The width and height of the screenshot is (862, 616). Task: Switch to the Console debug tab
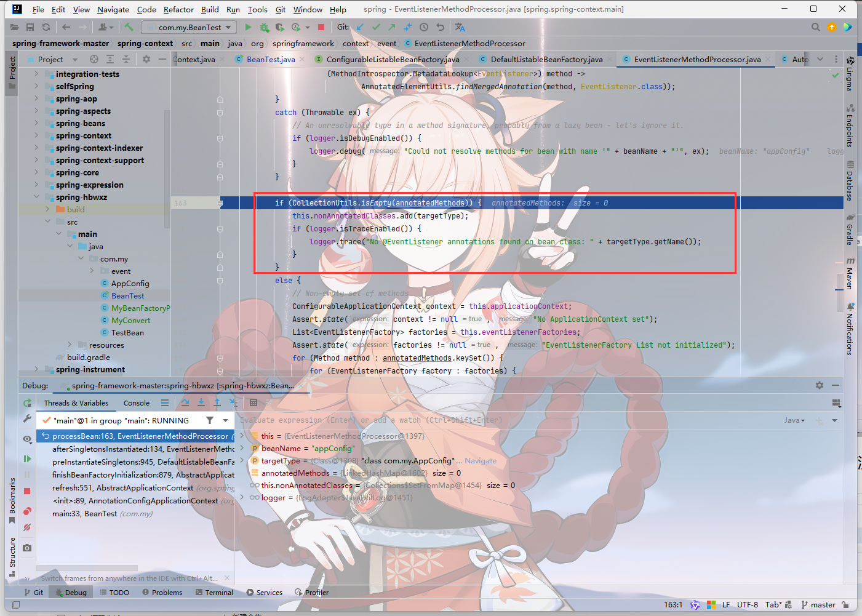(x=137, y=403)
